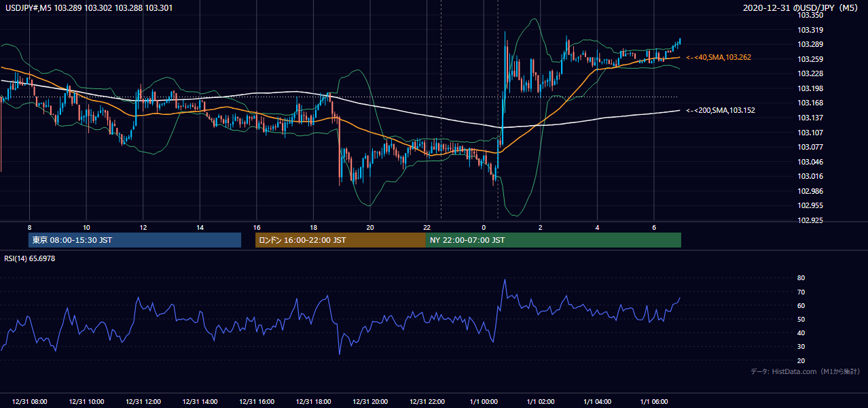Click RSI scale value 80

coord(801,278)
